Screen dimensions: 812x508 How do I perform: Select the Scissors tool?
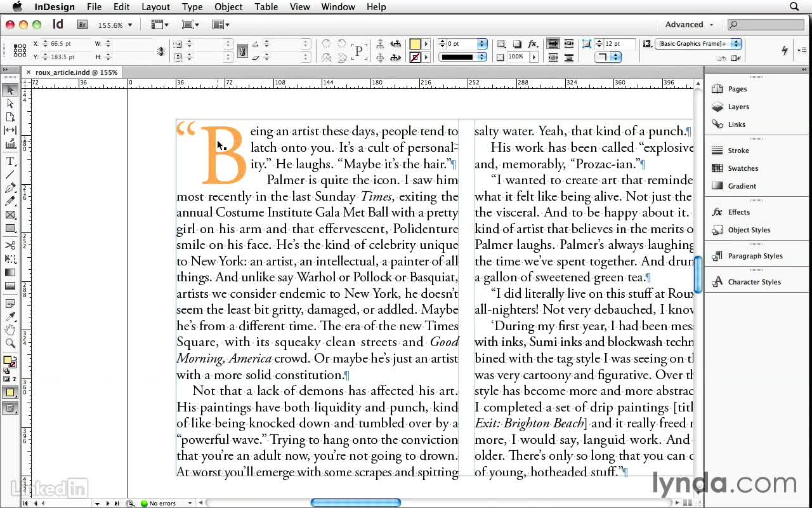pos(10,245)
